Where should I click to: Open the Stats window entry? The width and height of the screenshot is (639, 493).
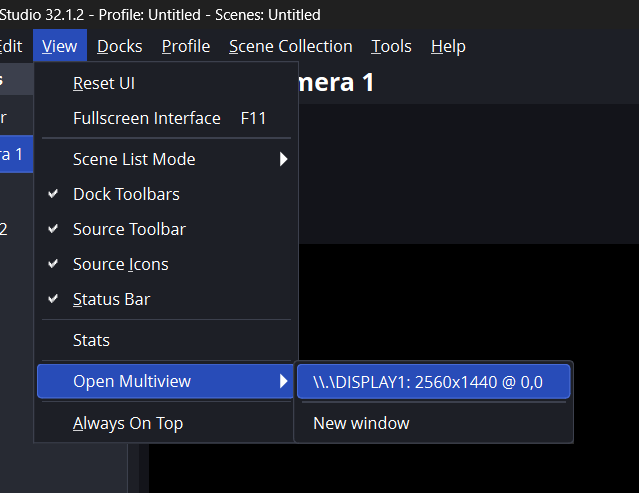[x=167, y=340]
